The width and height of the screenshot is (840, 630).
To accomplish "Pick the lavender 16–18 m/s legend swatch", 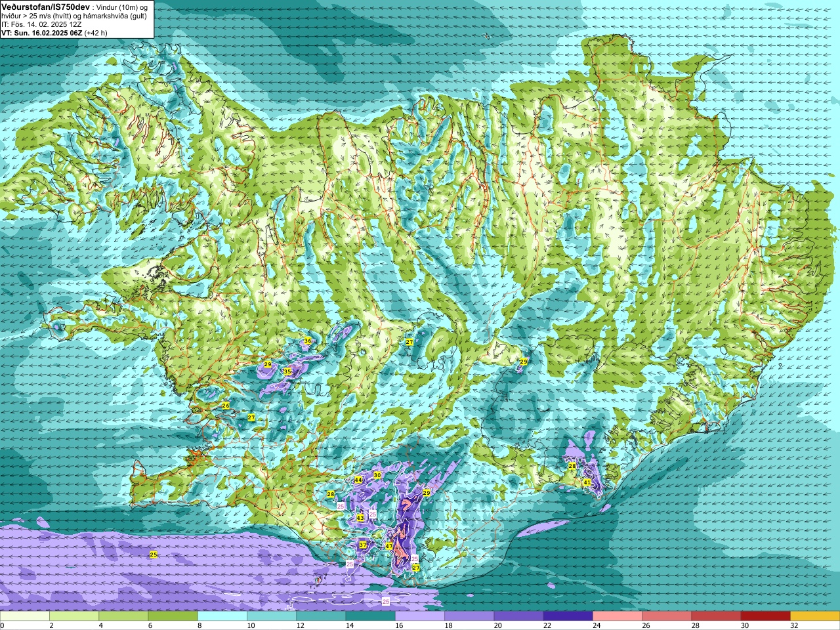I will click(x=420, y=616).
